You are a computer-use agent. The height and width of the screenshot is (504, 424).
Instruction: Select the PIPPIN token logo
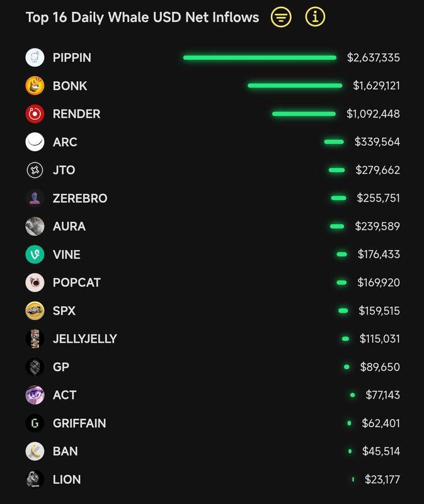35,57
